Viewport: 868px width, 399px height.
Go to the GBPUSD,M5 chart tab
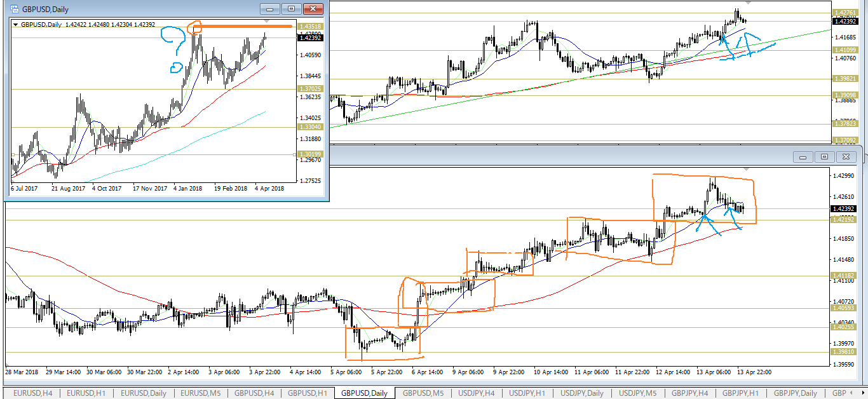pos(423,393)
